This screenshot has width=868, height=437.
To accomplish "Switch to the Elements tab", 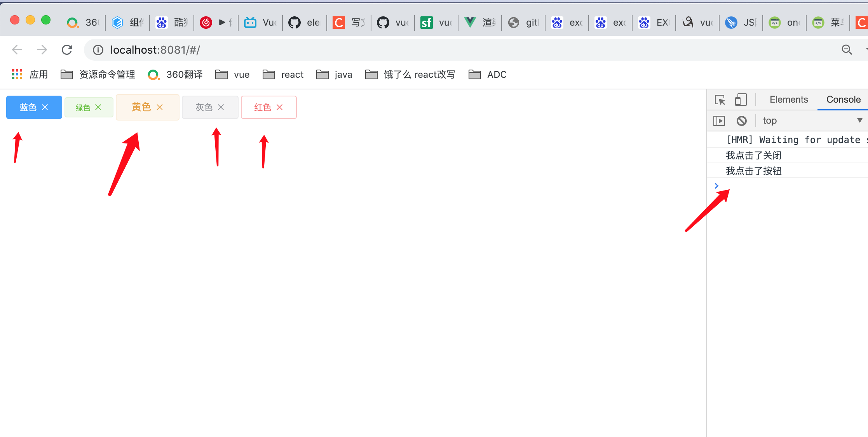I will (x=789, y=100).
